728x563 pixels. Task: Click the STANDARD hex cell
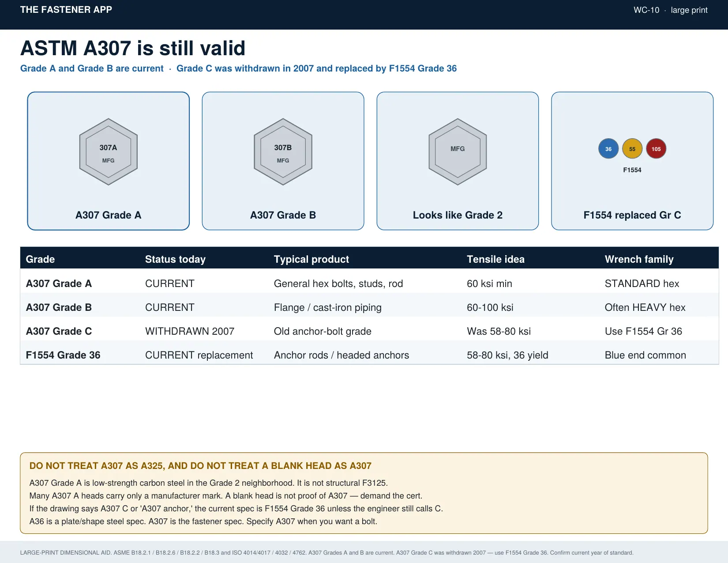(x=642, y=283)
